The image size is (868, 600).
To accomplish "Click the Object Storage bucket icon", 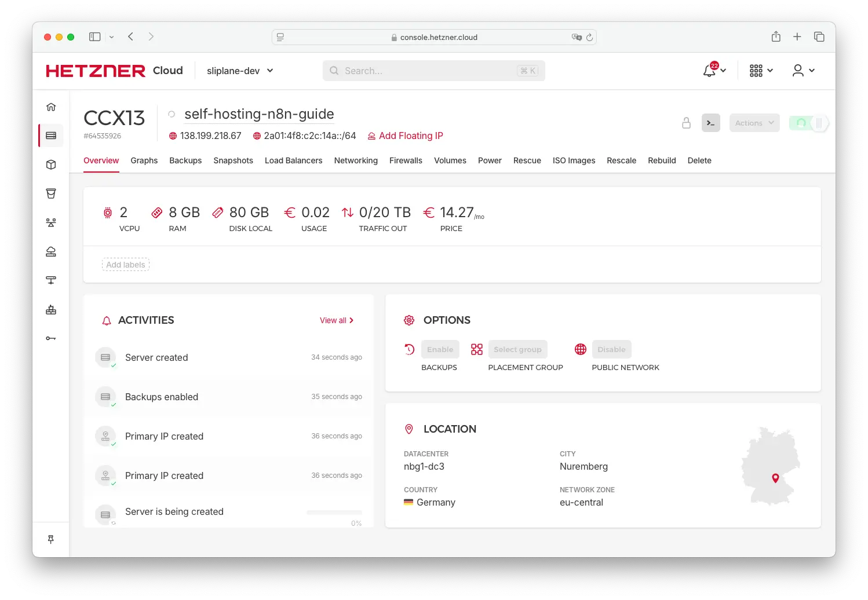I will [x=51, y=193].
